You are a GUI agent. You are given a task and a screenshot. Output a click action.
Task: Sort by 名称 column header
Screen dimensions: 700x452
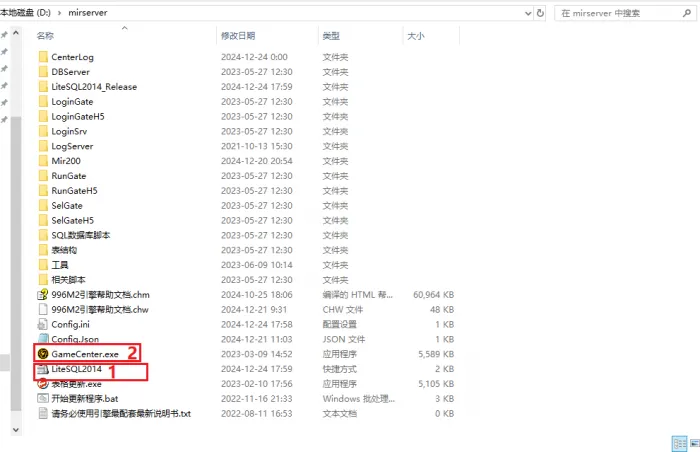(x=45, y=36)
